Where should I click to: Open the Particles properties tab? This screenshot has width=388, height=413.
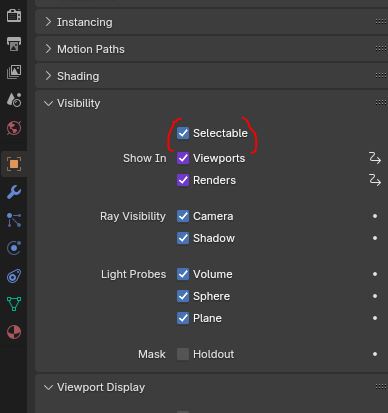click(14, 220)
